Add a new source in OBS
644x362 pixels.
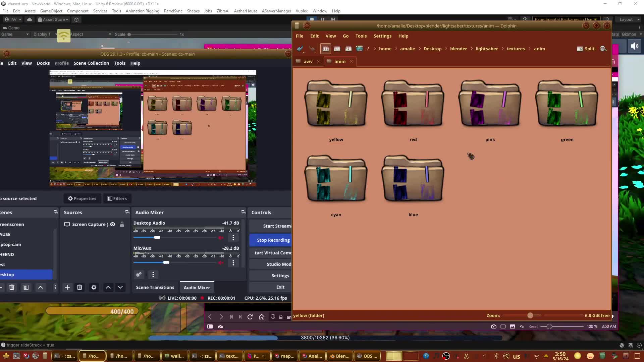67,287
